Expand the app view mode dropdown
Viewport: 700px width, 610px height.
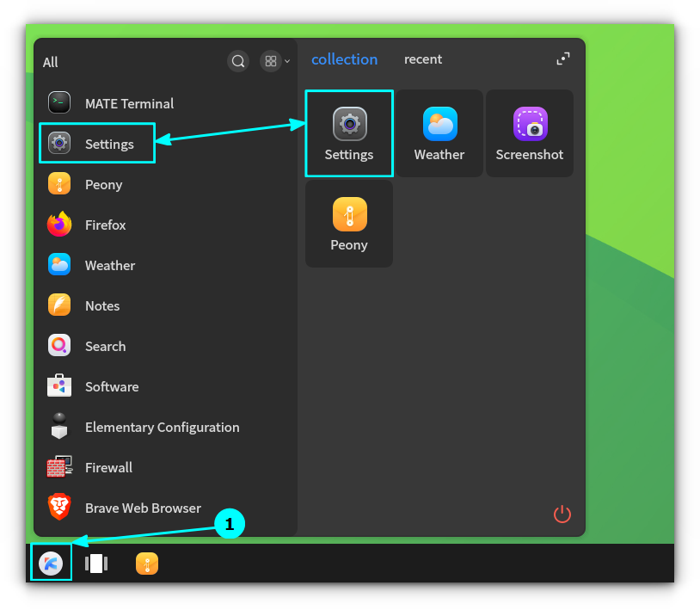pyautogui.click(x=276, y=61)
